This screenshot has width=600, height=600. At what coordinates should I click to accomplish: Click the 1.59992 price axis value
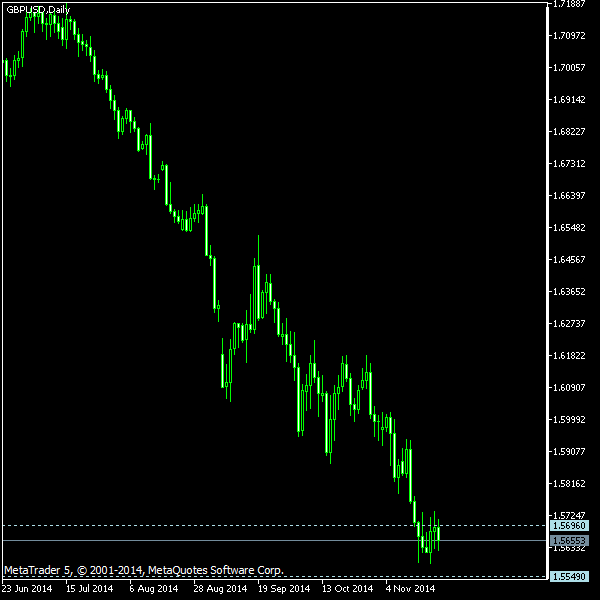click(x=569, y=420)
